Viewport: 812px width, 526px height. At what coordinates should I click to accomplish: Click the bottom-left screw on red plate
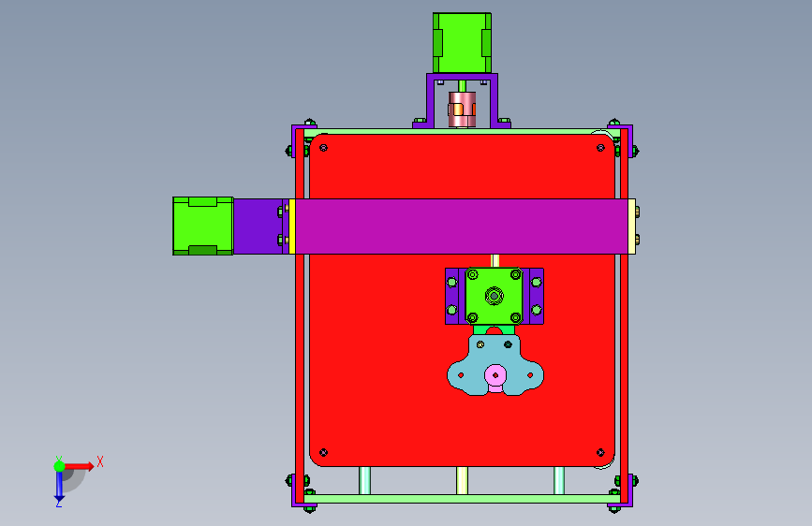324,452
